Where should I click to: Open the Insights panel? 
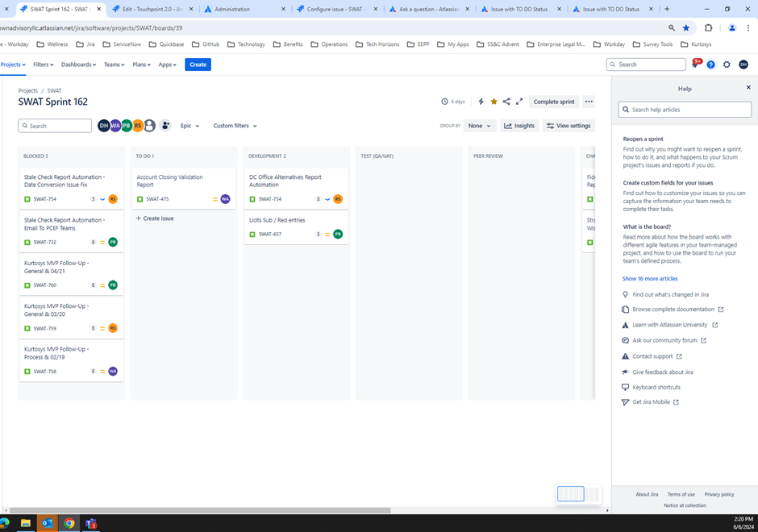pos(519,126)
